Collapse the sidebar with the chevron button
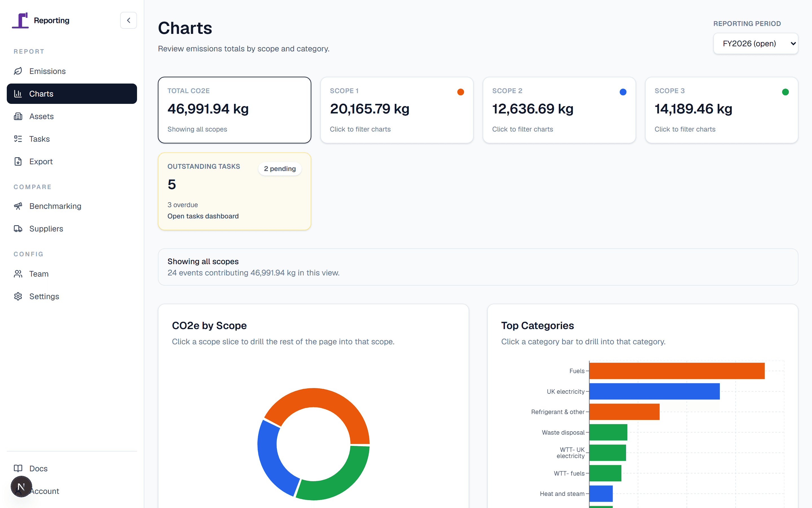Viewport: 812px width, 508px height. pos(129,21)
